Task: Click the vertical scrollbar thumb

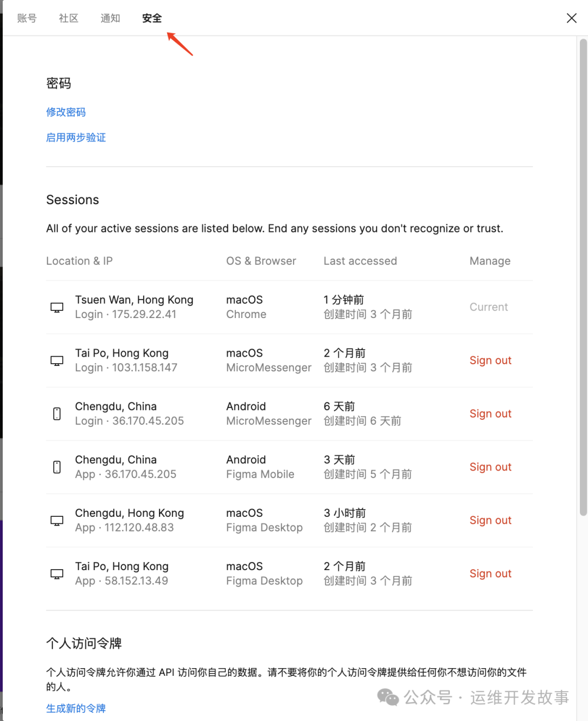Action: pyautogui.click(x=583, y=277)
